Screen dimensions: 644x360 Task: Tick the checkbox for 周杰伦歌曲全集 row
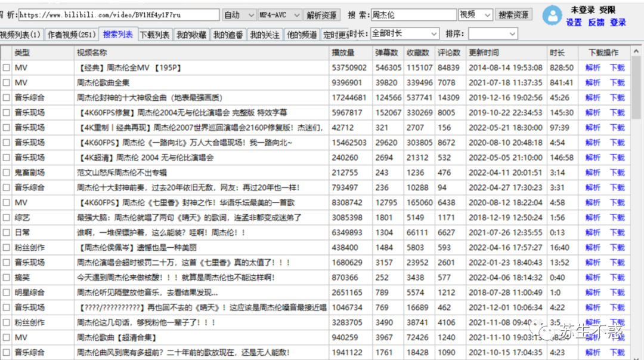point(6,83)
